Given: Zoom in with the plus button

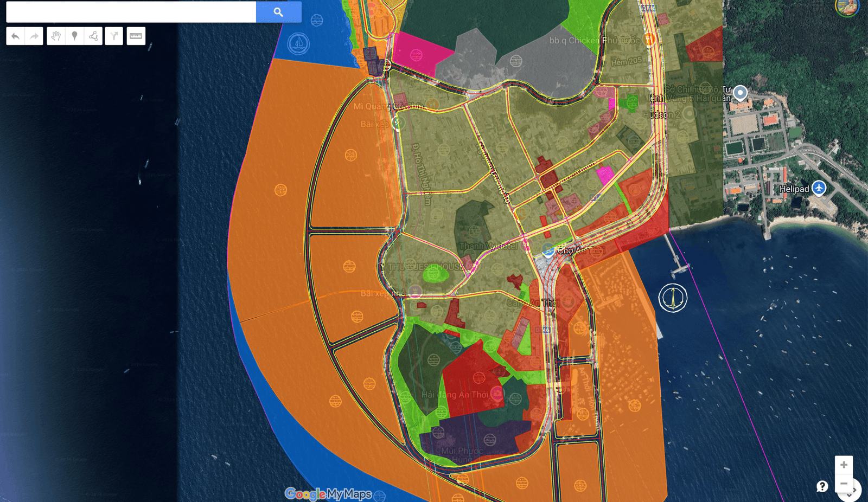Looking at the screenshot, I should (844, 465).
